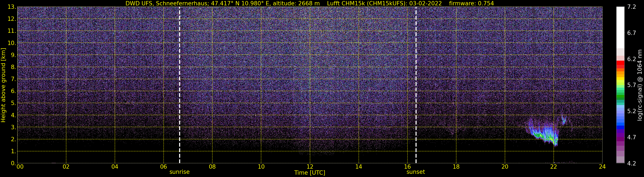
Task: Click the sunset dashed white marker line
Action: pyautogui.click(x=416, y=85)
